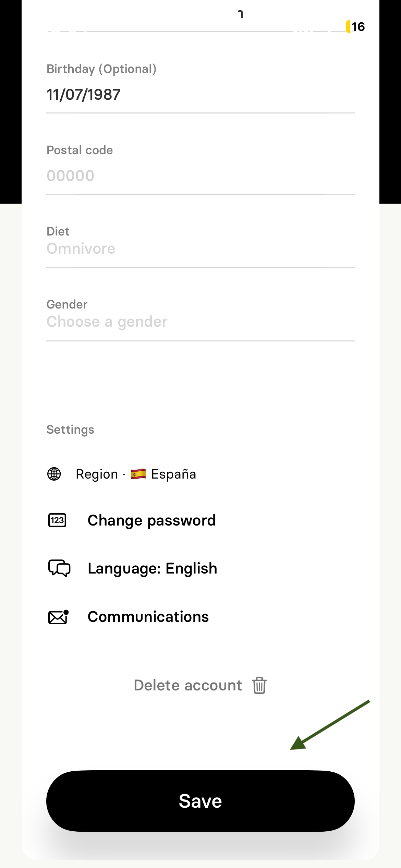401x868 pixels.
Task: Click the Diet field label
Action: click(58, 231)
